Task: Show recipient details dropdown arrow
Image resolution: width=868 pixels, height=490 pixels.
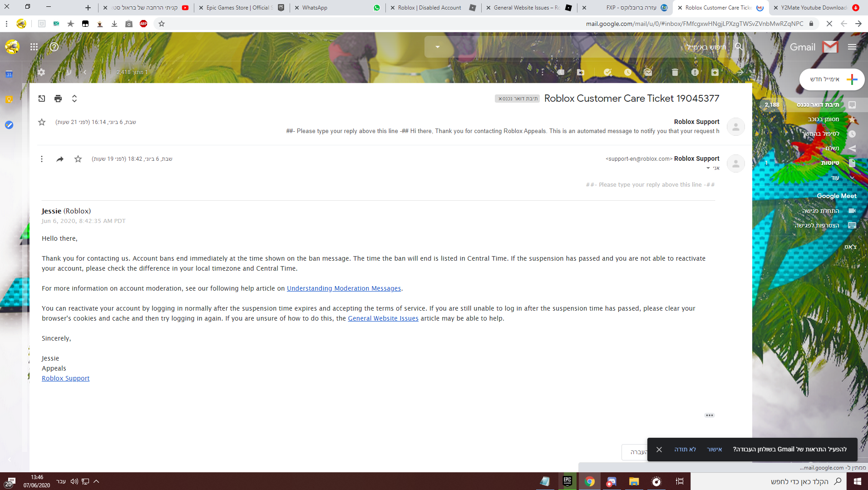Action: click(708, 168)
